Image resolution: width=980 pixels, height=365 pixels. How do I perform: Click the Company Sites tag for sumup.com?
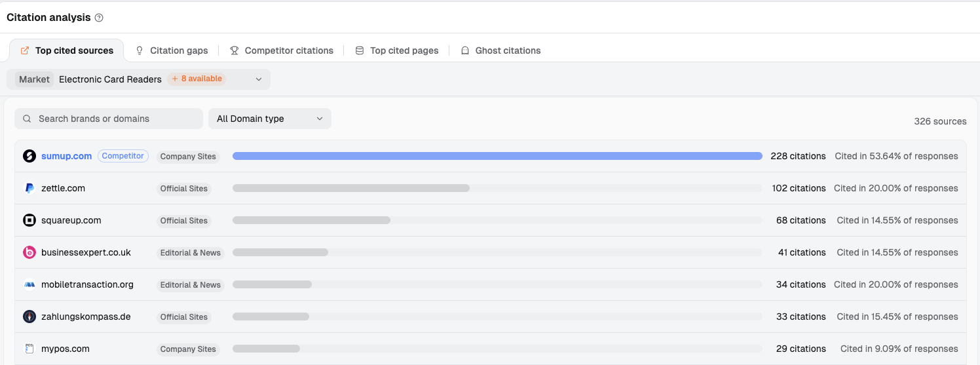coord(188,157)
